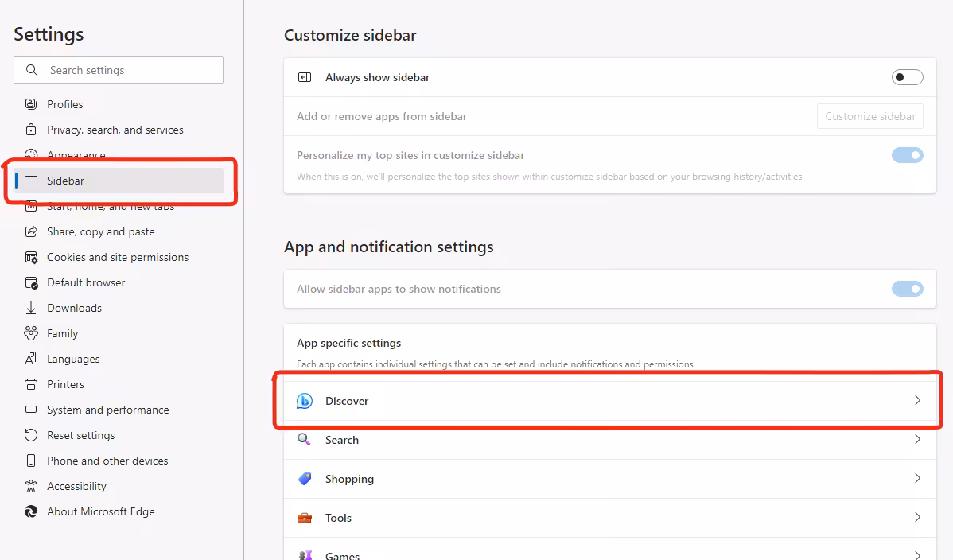Image resolution: width=953 pixels, height=560 pixels.
Task: Click the Tools label text
Action: 338,518
